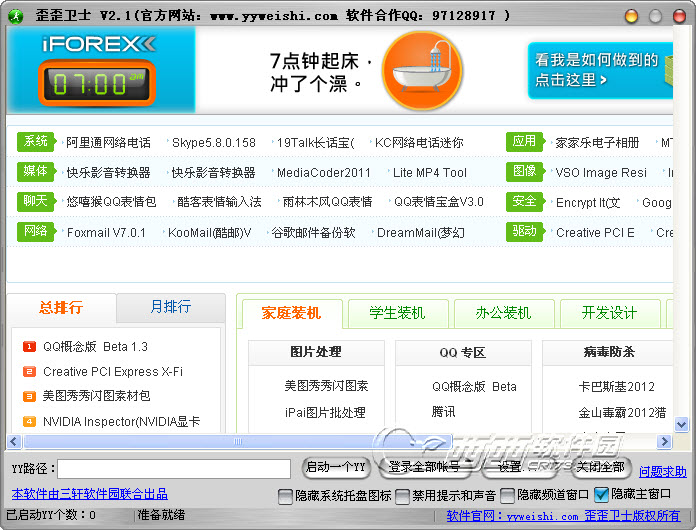Click rank 1 badge beside QQ概念版
This screenshot has height=530, width=696.
pyautogui.click(x=29, y=346)
